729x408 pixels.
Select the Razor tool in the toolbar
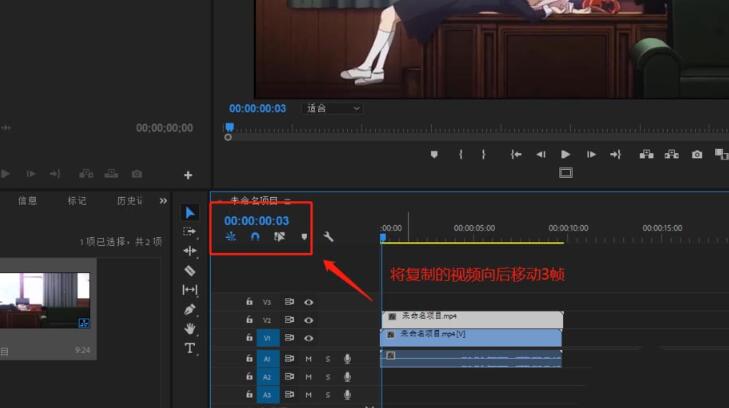coord(190,270)
